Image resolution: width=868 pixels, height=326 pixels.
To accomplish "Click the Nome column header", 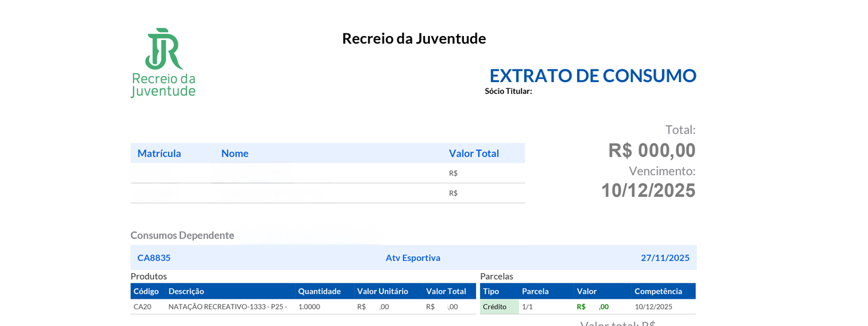I will click(235, 153).
